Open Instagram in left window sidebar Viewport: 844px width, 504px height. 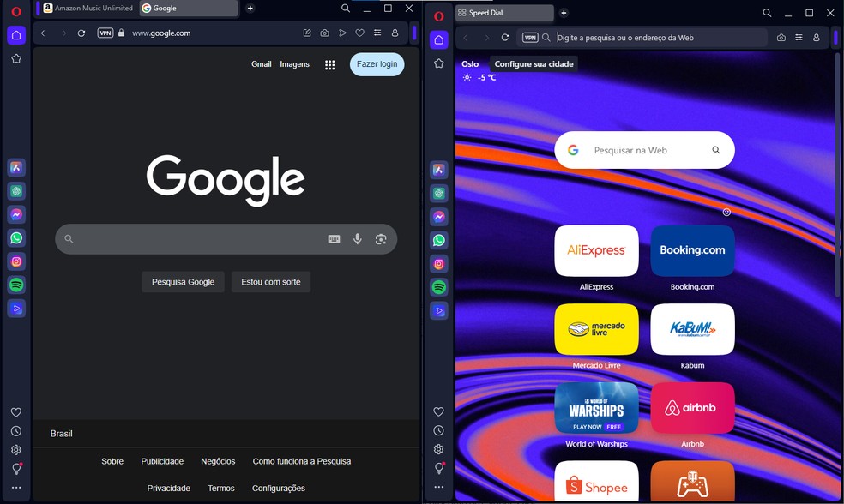[16, 261]
